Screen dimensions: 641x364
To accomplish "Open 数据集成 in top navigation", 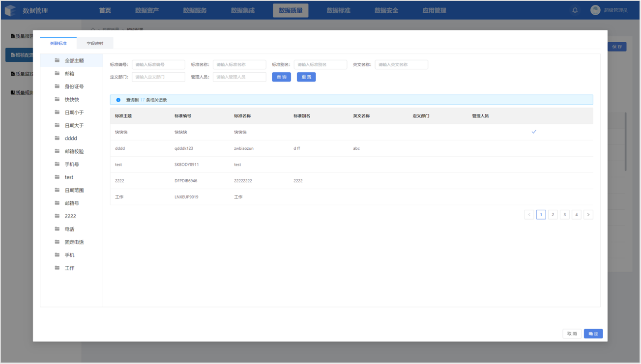I will click(x=243, y=10).
